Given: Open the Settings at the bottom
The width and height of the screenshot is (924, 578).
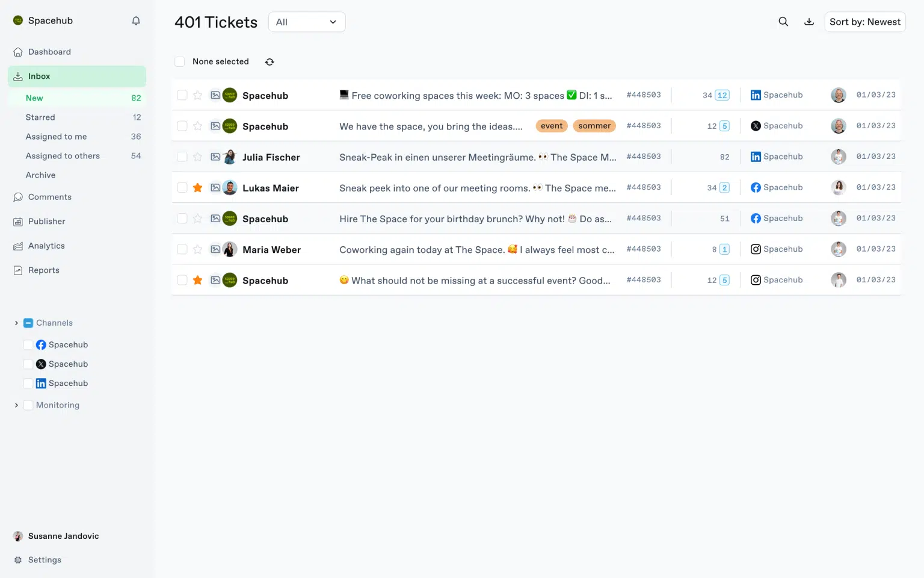Looking at the screenshot, I should point(44,559).
